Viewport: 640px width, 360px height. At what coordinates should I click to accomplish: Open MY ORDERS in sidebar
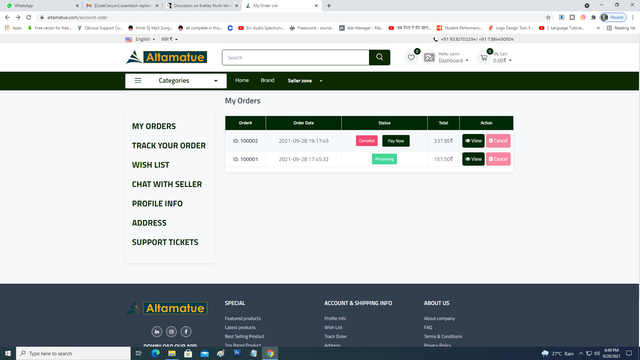[x=154, y=126]
